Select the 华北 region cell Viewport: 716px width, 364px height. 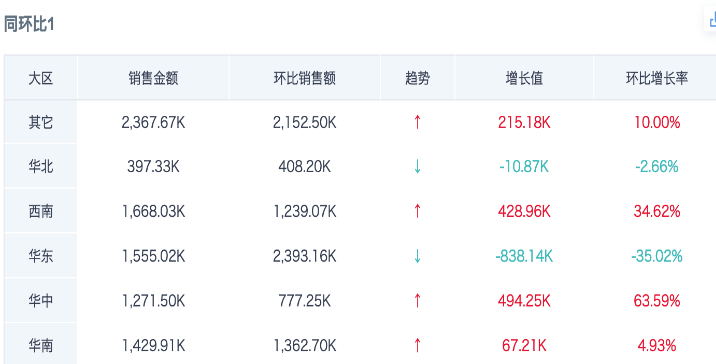click(x=41, y=167)
